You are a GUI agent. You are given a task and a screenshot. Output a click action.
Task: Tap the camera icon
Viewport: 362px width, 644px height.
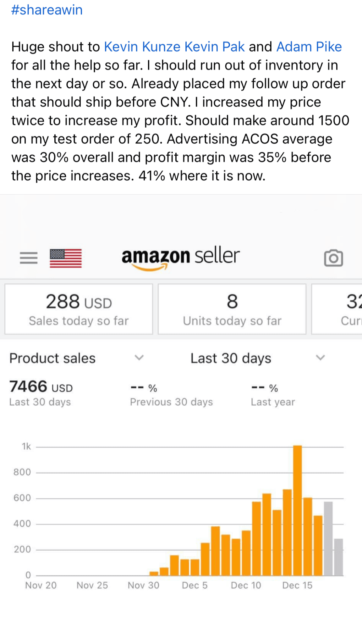point(333,258)
